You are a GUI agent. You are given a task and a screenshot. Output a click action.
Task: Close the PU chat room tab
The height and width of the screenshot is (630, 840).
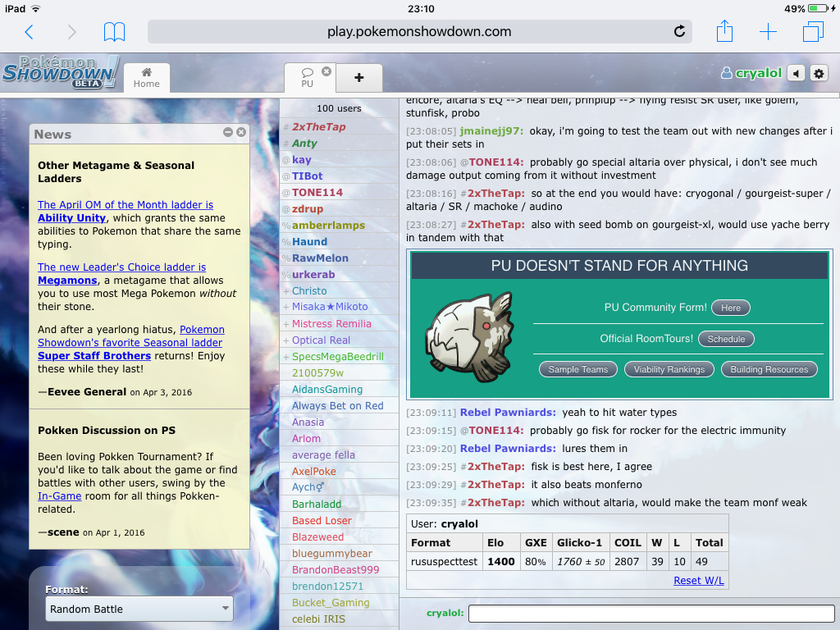[x=326, y=71]
